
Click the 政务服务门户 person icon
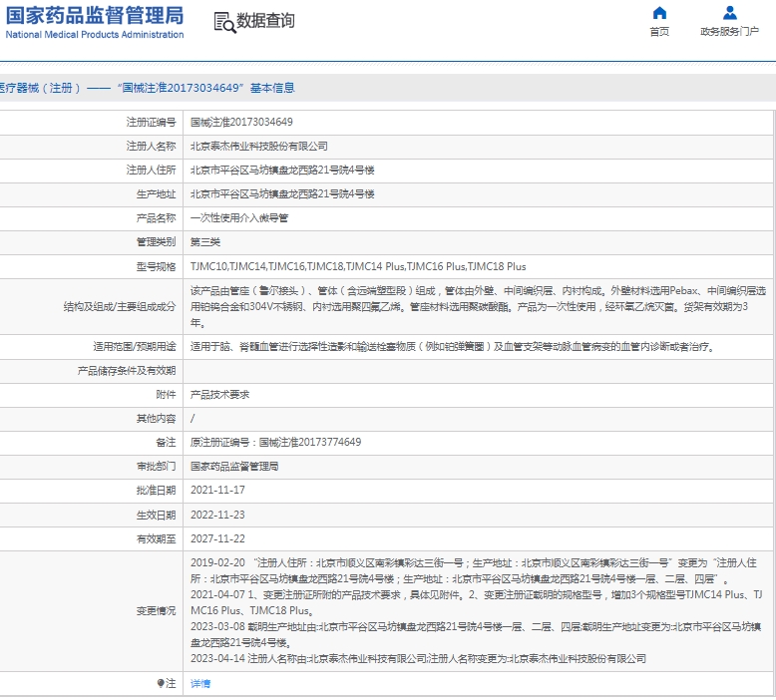pos(729,13)
